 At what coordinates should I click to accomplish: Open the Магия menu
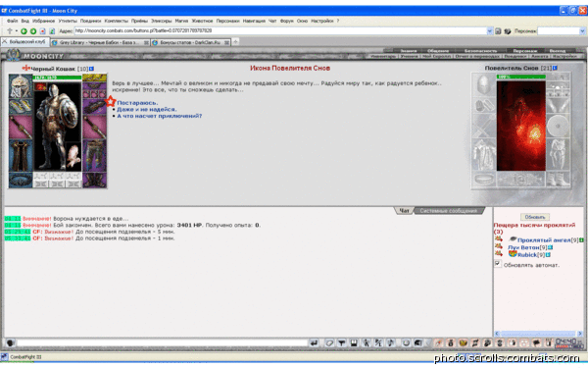pos(181,21)
